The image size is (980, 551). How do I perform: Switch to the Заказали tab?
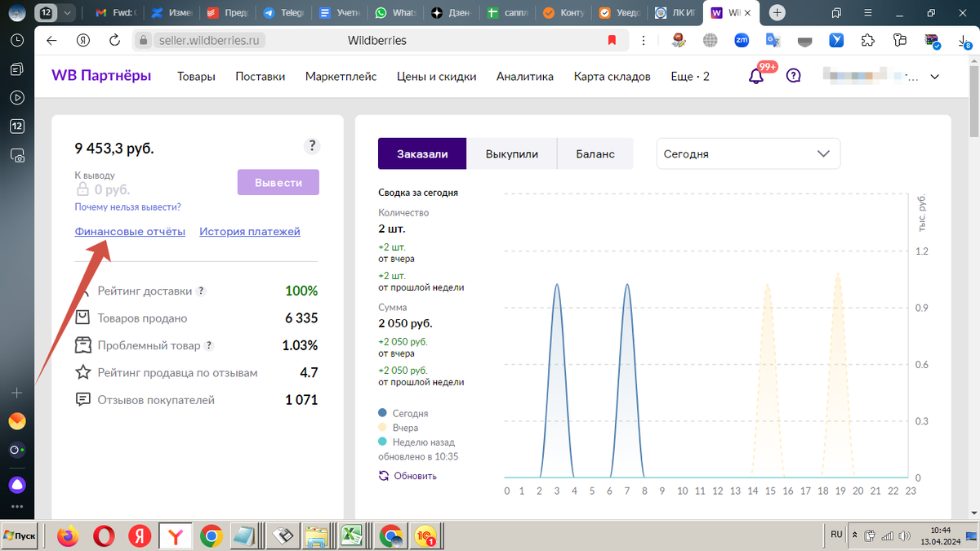(422, 153)
